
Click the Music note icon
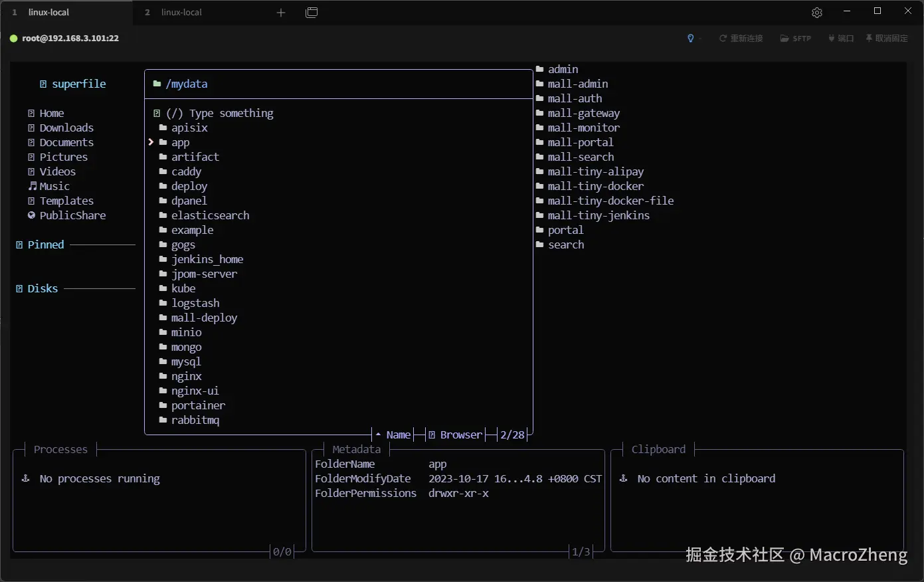[32, 187]
